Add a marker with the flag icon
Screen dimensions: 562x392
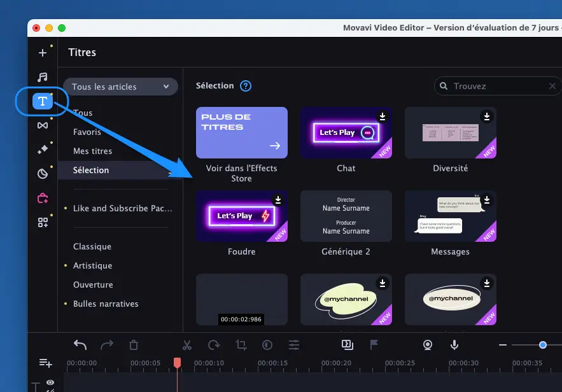[x=374, y=345]
